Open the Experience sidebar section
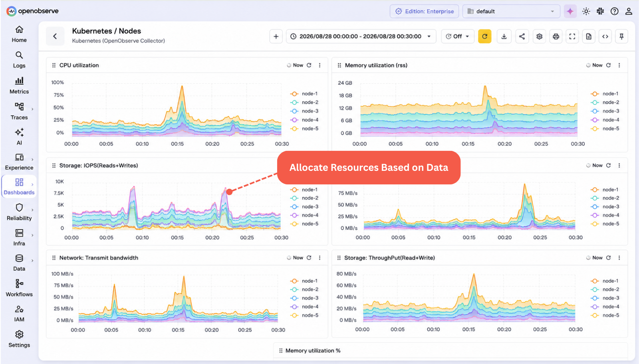Screen dimensions: 639x364 [19, 162]
